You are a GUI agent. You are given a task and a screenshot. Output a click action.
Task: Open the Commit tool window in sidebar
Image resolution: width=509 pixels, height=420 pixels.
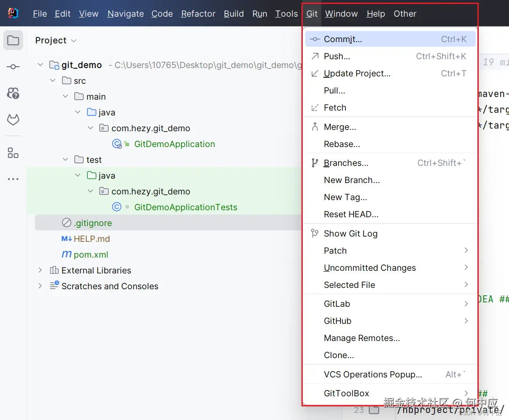[x=13, y=67]
